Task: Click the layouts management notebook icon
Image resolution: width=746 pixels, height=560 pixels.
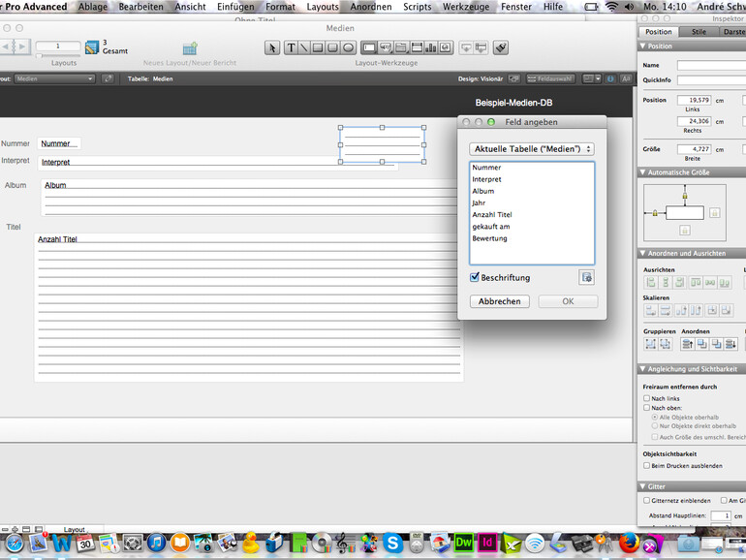Action: (91, 47)
